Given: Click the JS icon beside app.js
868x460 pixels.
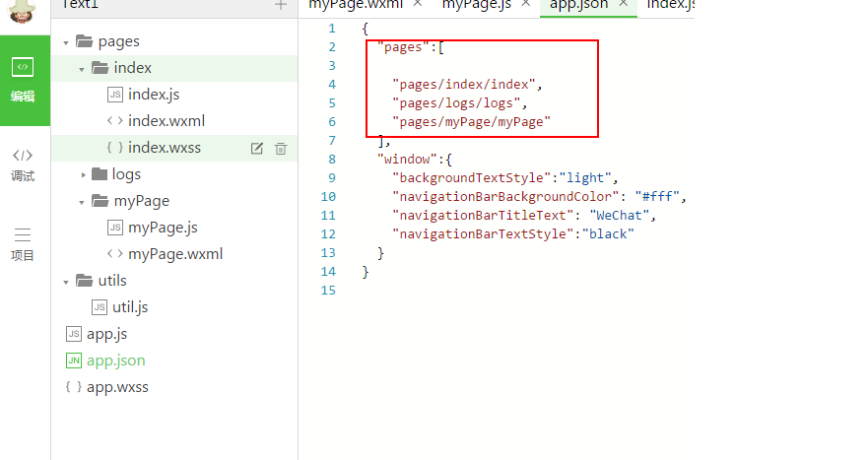Looking at the screenshot, I should [74, 334].
